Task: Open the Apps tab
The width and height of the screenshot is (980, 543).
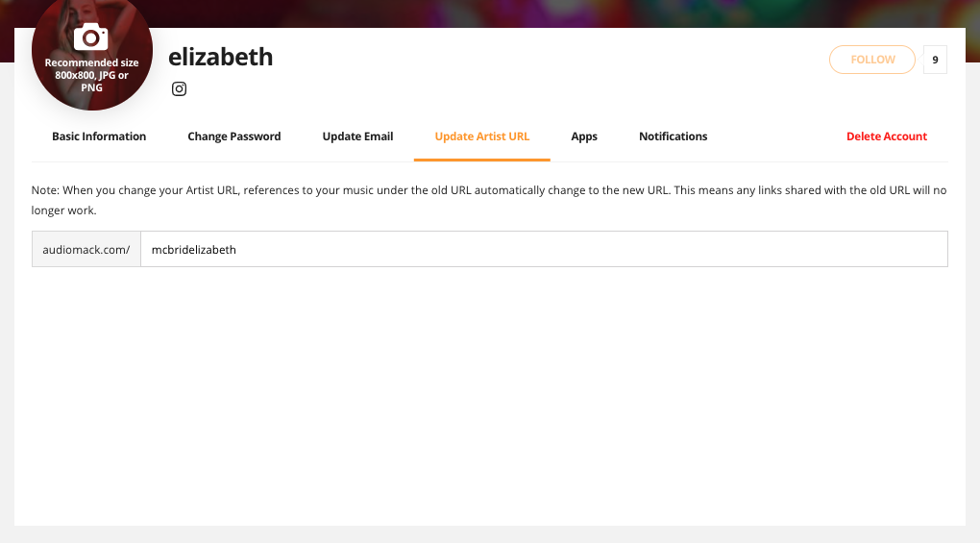Action: 584,136
